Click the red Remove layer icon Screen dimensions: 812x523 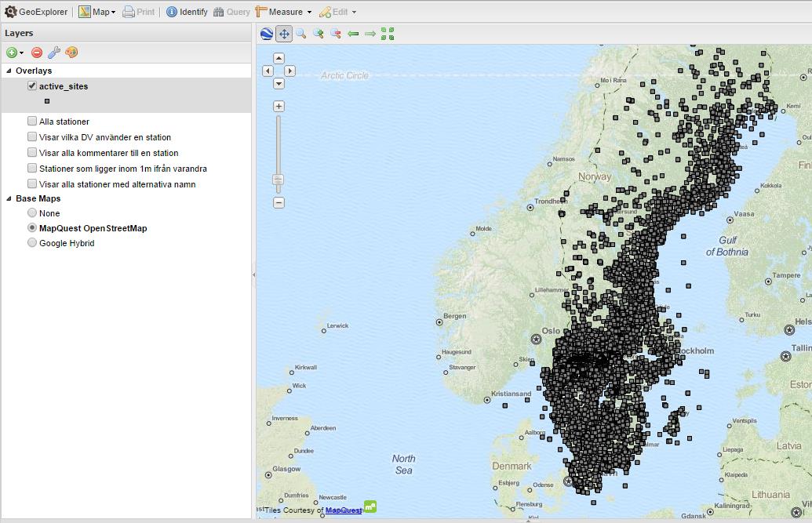click(37, 53)
